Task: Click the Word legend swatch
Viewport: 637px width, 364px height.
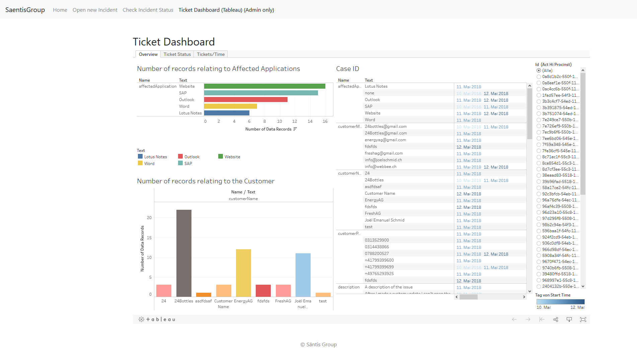Action: click(x=140, y=163)
